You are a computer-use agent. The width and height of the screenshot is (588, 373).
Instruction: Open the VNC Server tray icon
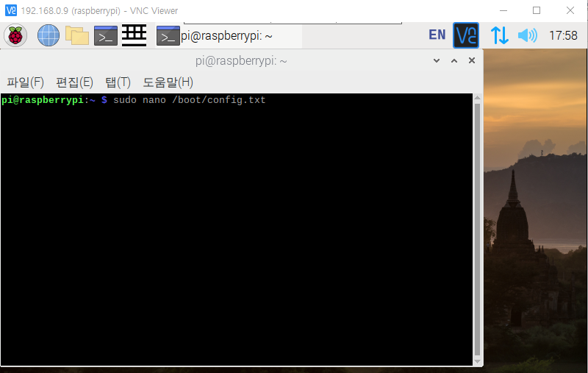click(466, 35)
